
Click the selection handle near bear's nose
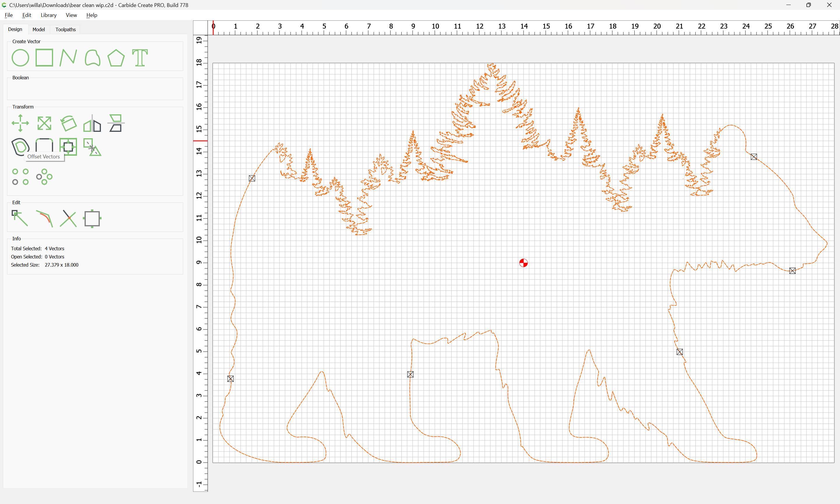point(792,271)
